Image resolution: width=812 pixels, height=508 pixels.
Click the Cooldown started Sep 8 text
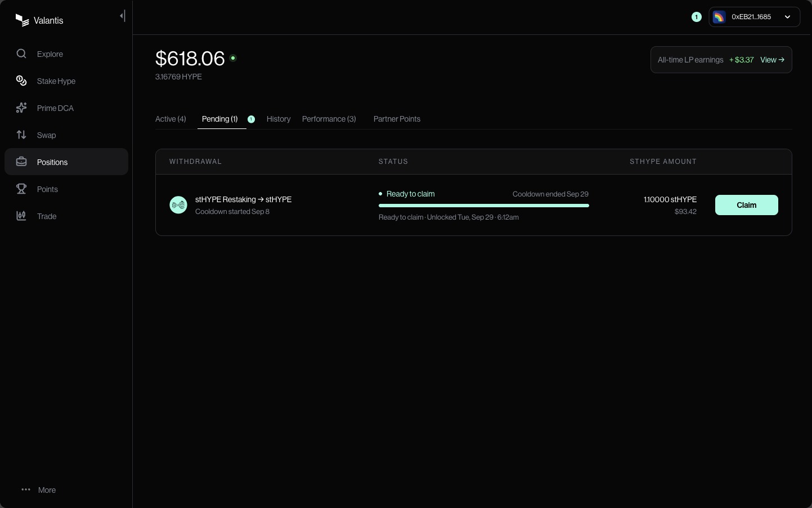232,212
